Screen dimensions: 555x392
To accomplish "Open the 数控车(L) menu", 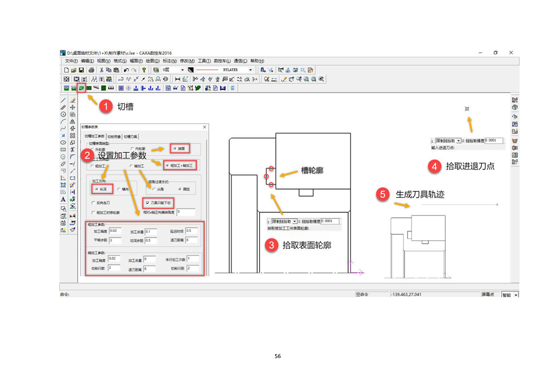I will 222,61.
